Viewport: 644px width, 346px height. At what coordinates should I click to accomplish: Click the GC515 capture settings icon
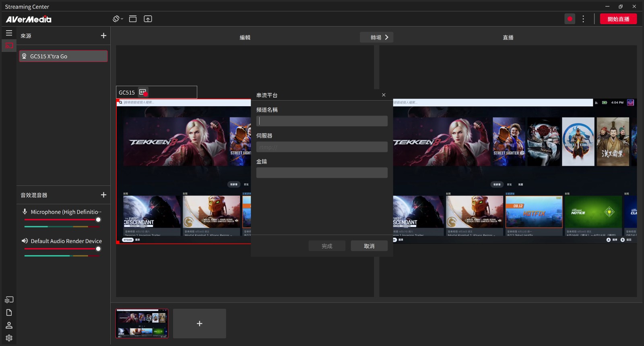coord(143,92)
